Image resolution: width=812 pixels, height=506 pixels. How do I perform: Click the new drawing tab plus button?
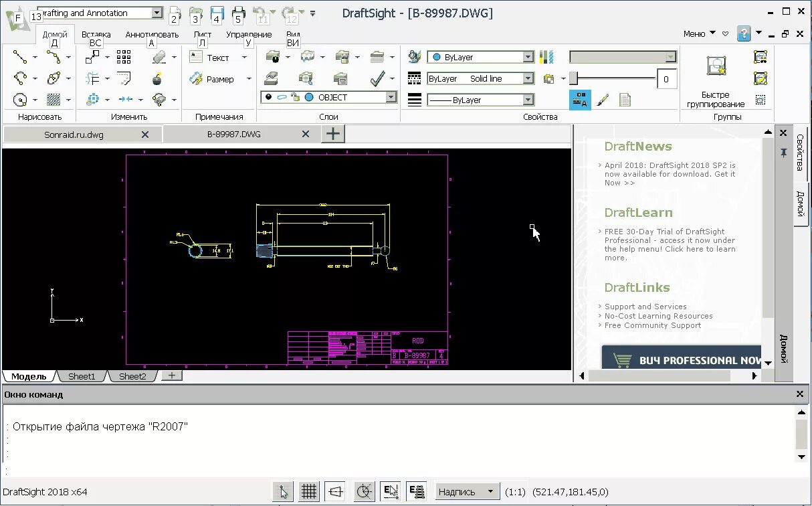tap(332, 134)
